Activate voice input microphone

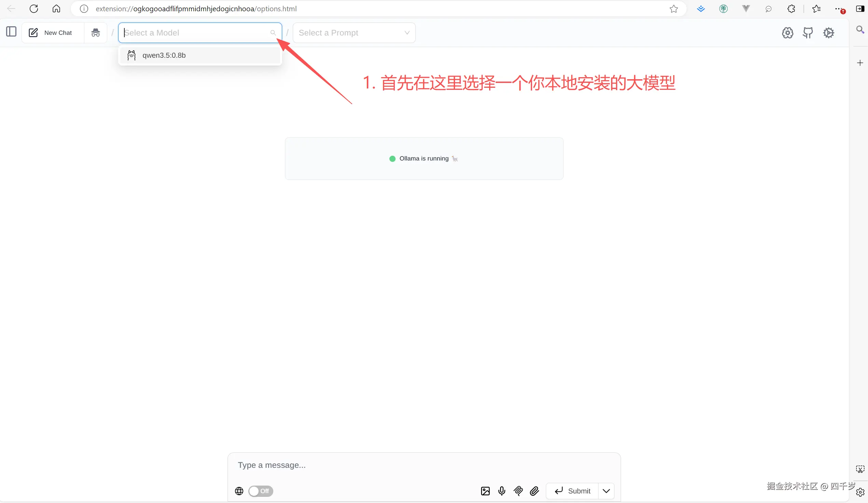pos(501,491)
